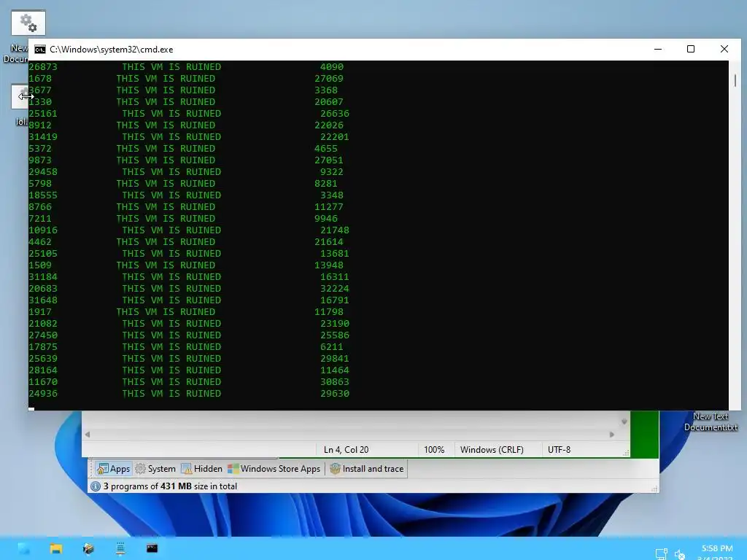Screen dimensions: 747x560
Task: Switch to the uninstaller app on taskbar
Action: coord(88,548)
